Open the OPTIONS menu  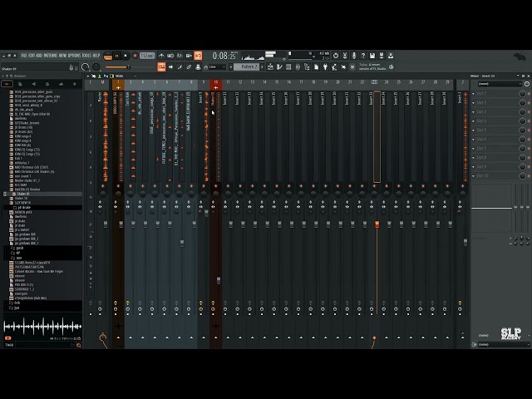[x=74, y=56]
